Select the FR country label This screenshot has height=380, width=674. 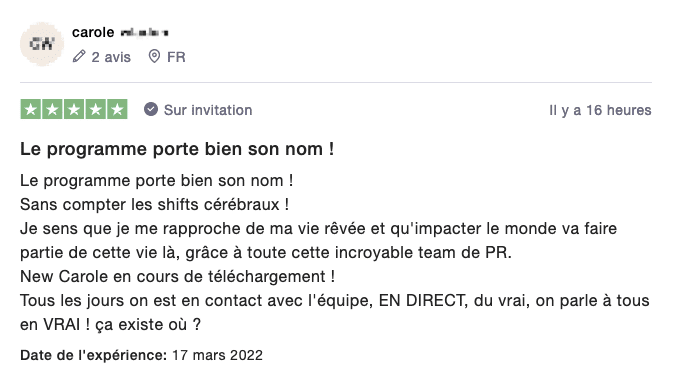[x=176, y=57]
